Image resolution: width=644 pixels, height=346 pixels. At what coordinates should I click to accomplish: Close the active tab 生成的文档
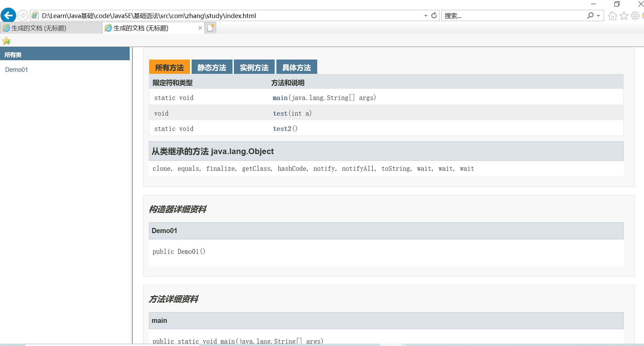[200, 28]
